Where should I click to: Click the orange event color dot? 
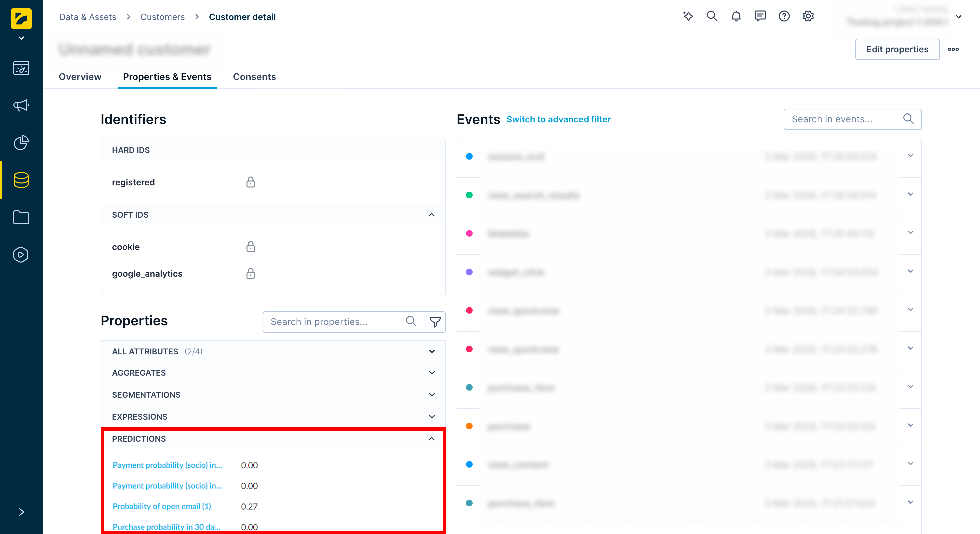[x=469, y=426]
